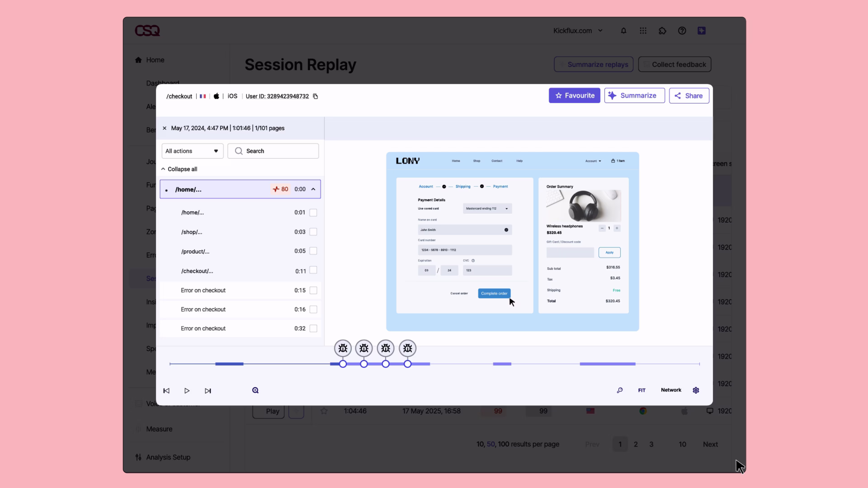Skip to next page in replay
This screenshot has width=868, height=488.
208,391
